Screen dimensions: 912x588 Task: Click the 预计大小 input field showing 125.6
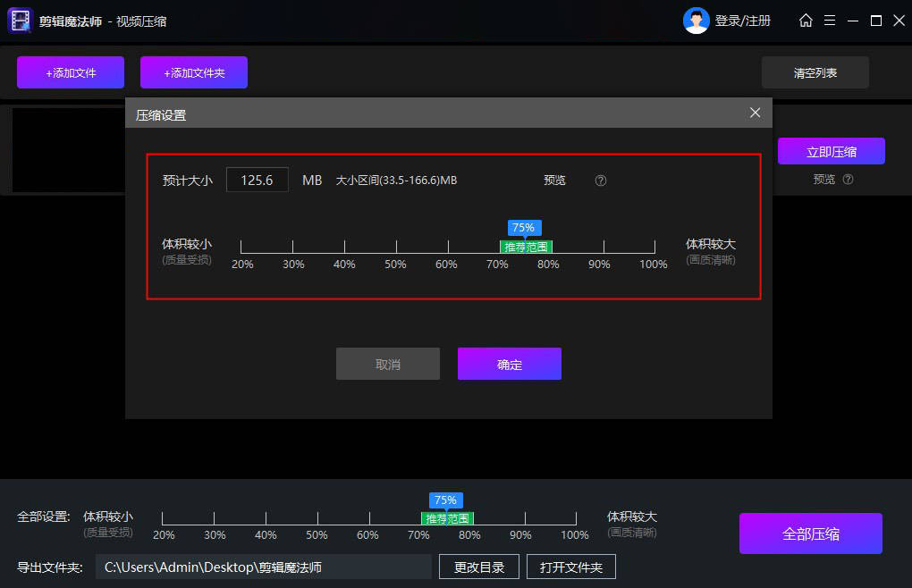tap(258, 181)
